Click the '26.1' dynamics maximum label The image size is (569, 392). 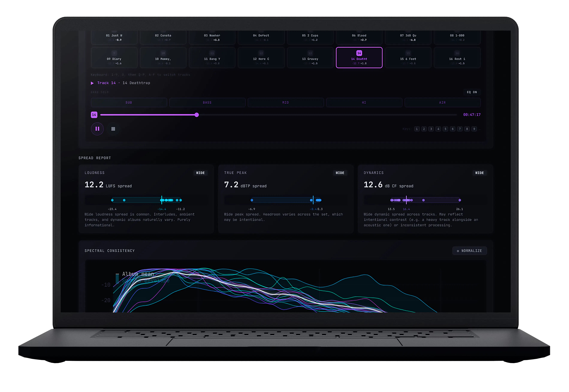click(x=459, y=209)
